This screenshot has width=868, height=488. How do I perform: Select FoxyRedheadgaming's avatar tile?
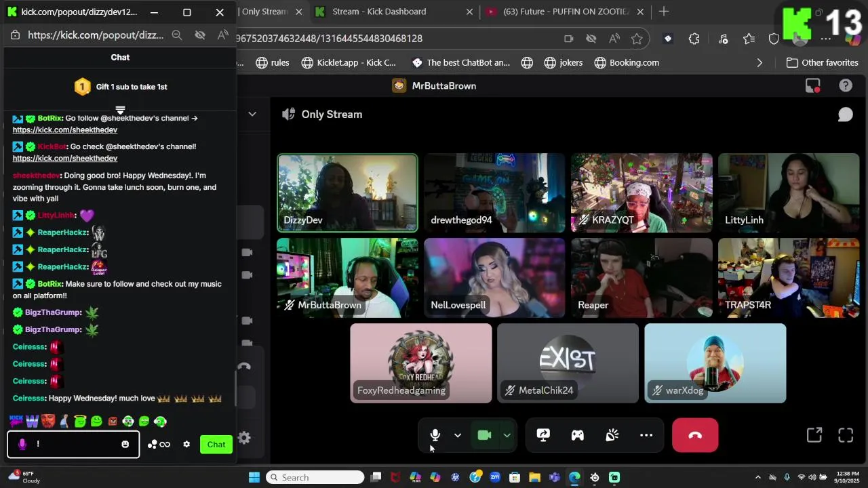421,363
